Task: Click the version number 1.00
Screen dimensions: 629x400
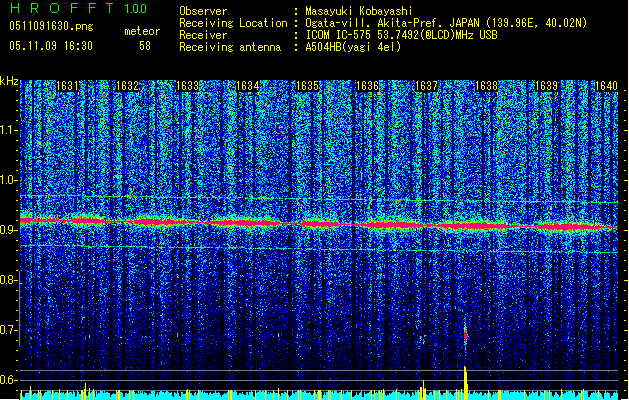Action: pyautogui.click(x=134, y=9)
